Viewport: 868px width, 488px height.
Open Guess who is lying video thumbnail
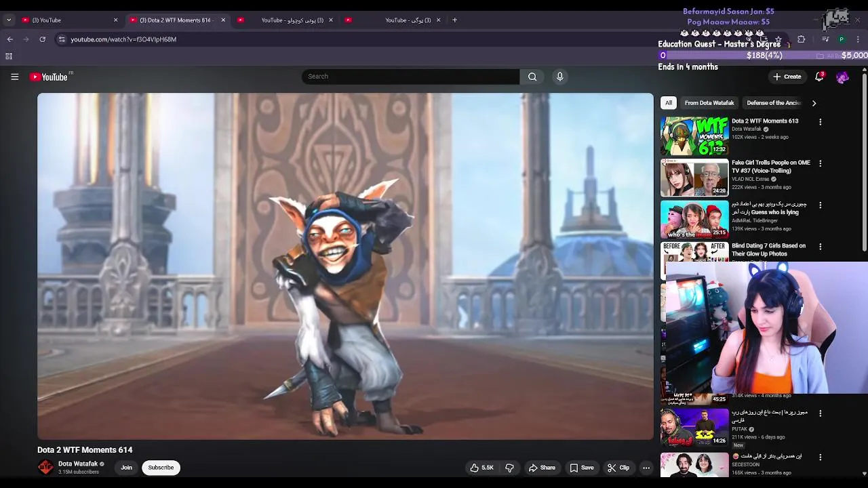tap(694, 219)
